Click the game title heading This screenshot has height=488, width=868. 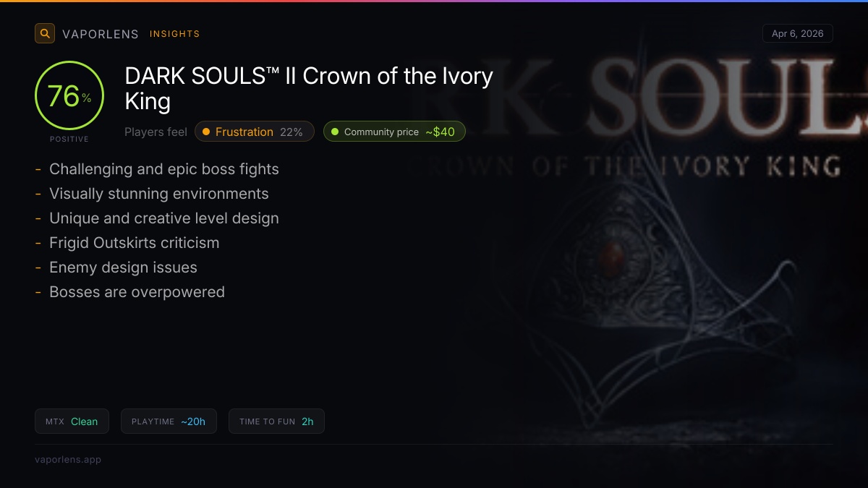click(309, 88)
